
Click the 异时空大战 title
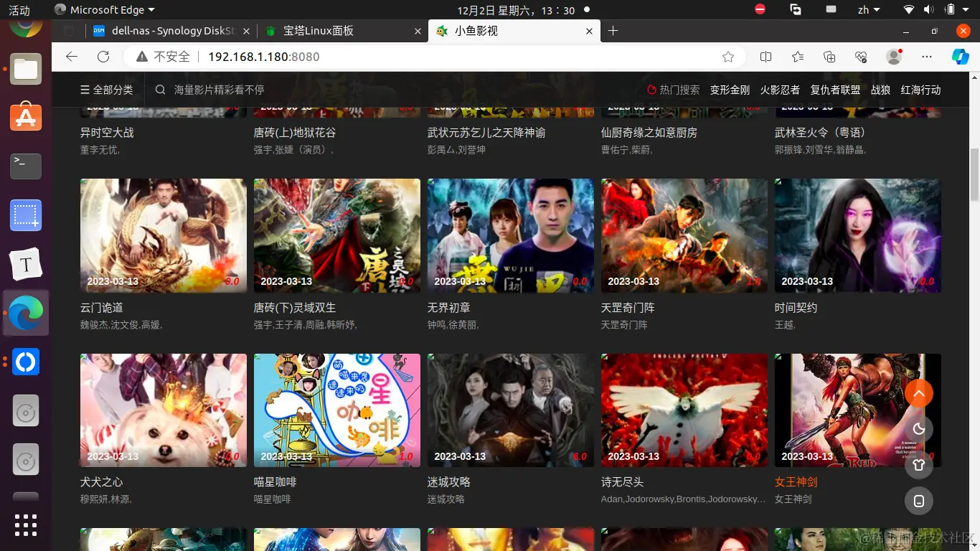(108, 133)
